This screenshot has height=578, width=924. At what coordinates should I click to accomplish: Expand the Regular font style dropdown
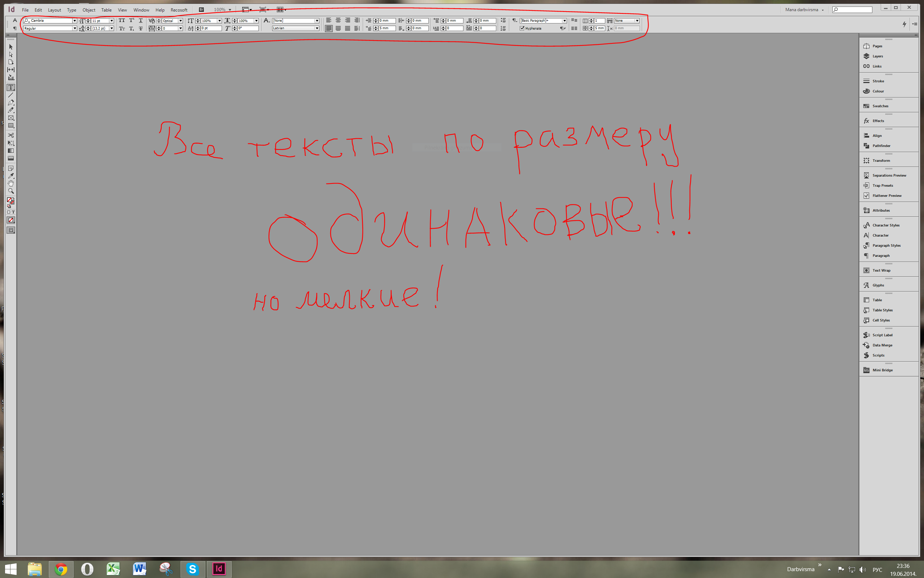(74, 28)
